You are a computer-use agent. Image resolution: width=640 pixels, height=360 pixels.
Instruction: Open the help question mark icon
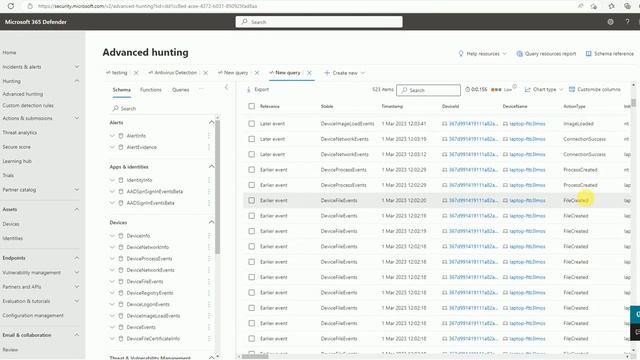(627, 22)
